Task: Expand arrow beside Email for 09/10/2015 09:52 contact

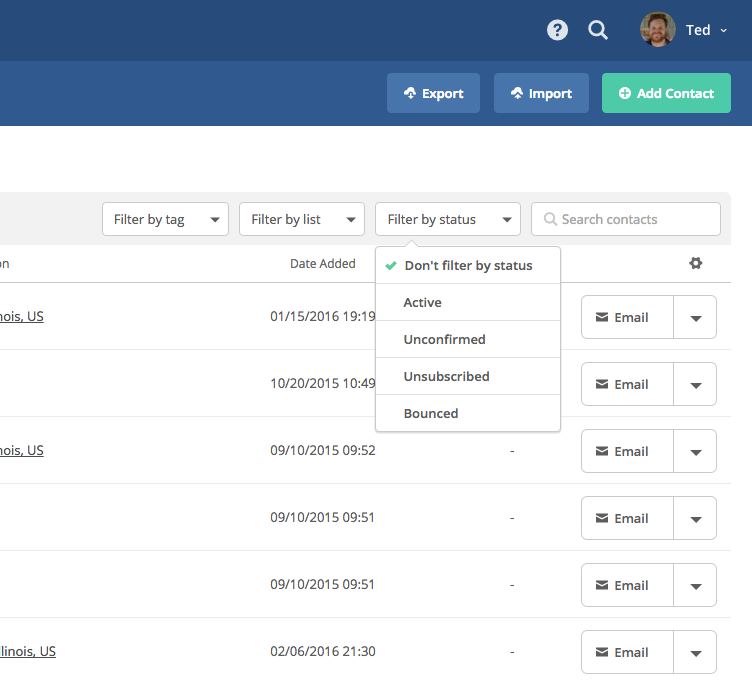Action: tap(696, 451)
